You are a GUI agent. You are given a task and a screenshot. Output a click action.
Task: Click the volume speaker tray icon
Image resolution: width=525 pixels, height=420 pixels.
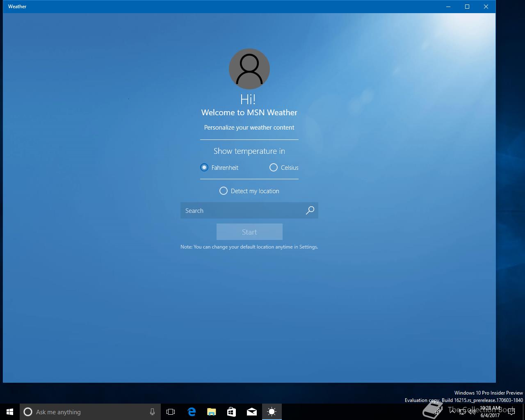tap(472, 412)
